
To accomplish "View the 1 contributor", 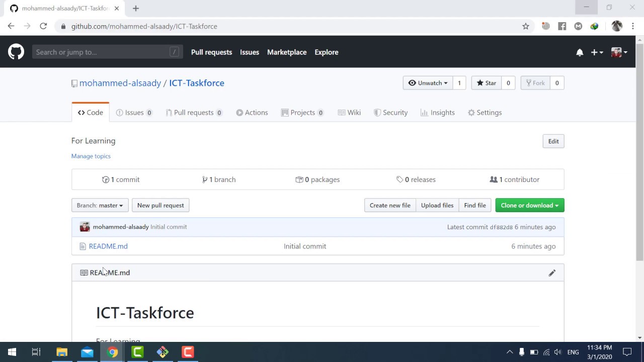I will tap(515, 179).
